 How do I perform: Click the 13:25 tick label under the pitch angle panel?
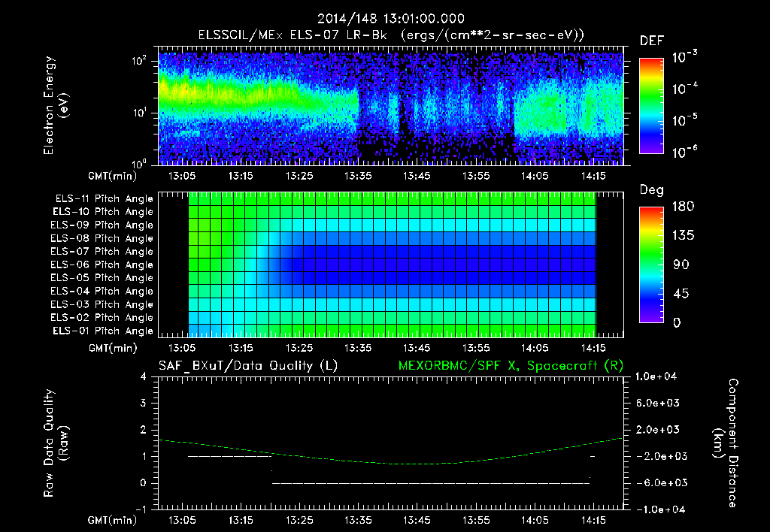click(299, 348)
